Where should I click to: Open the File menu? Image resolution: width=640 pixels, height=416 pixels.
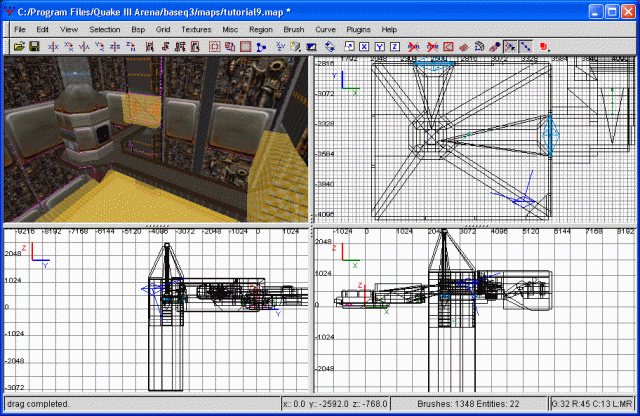20,29
